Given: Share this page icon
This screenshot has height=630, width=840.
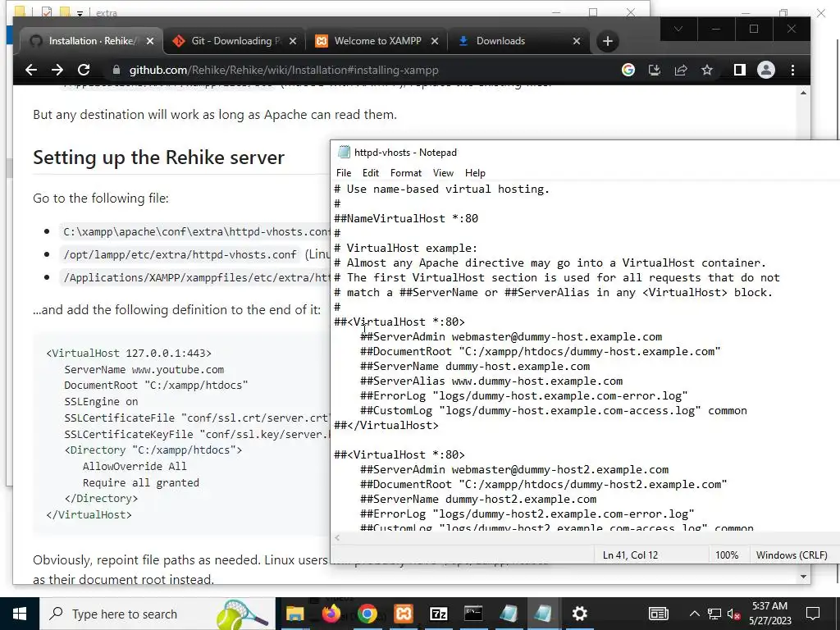Looking at the screenshot, I should click(680, 70).
